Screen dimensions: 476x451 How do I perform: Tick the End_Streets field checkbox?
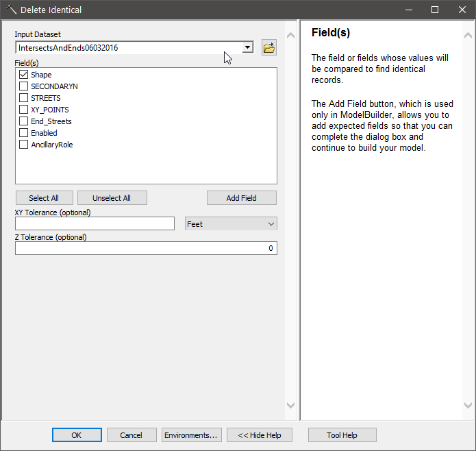click(23, 121)
